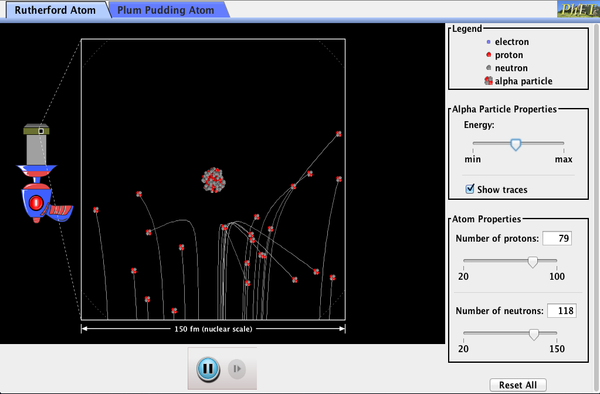Image resolution: width=600 pixels, height=394 pixels.
Task: Click the 'min' energy label
Action: click(x=473, y=159)
